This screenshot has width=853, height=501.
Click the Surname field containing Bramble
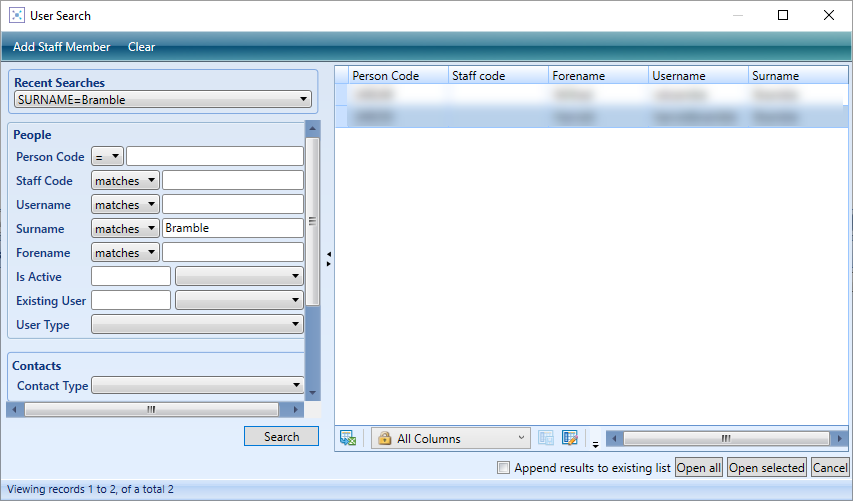tap(233, 228)
